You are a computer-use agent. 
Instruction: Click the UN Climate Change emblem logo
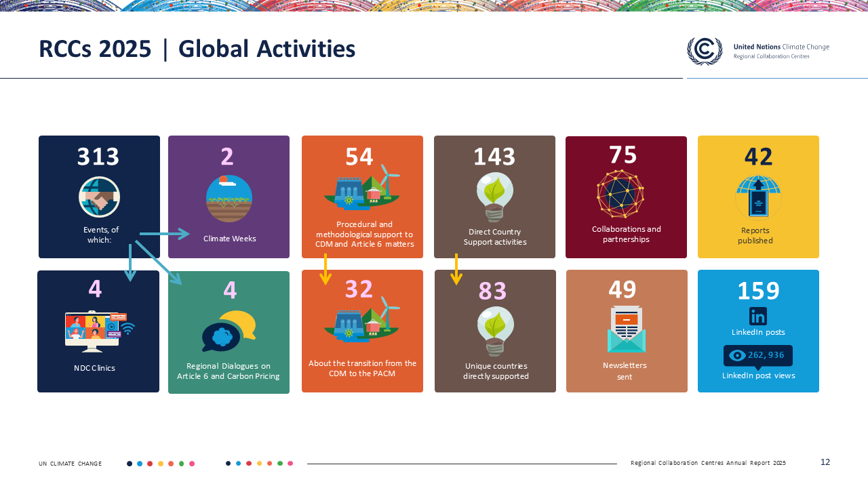(x=705, y=51)
